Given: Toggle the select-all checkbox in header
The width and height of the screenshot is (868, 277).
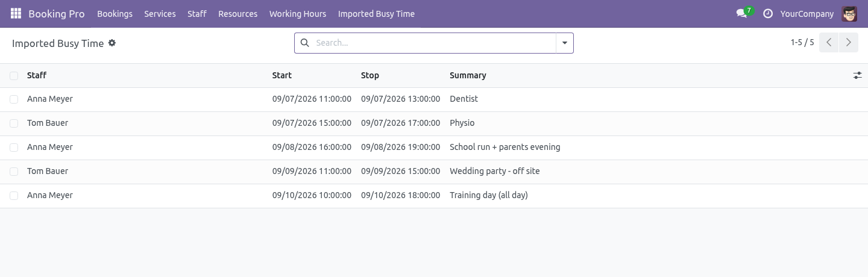Looking at the screenshot, I should pos(14,75).
